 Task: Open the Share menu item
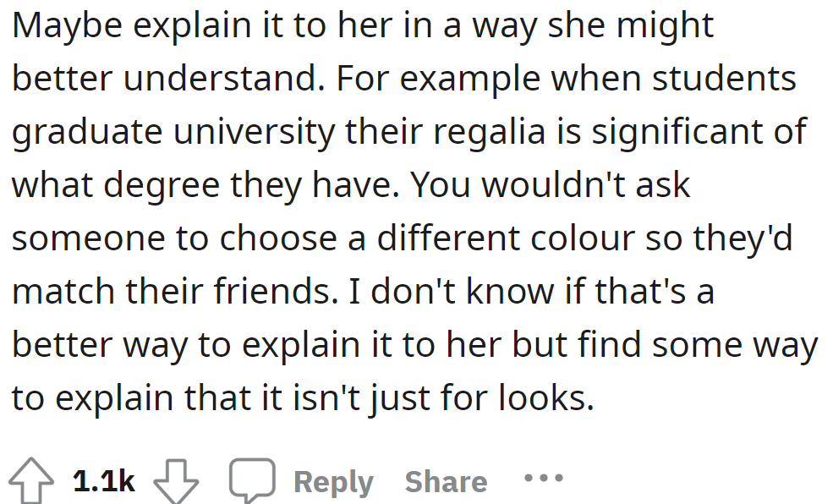click(x=446, y=479)
